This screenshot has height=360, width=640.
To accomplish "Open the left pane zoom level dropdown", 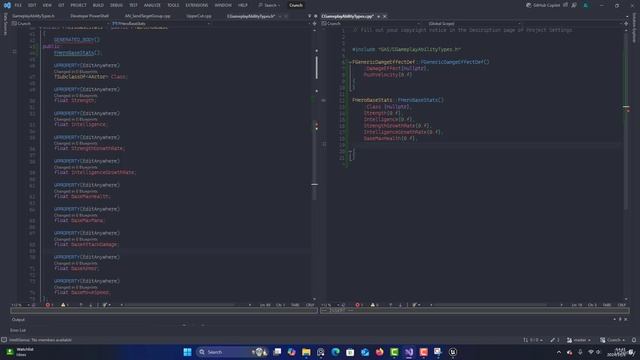I will coord(20,305).
